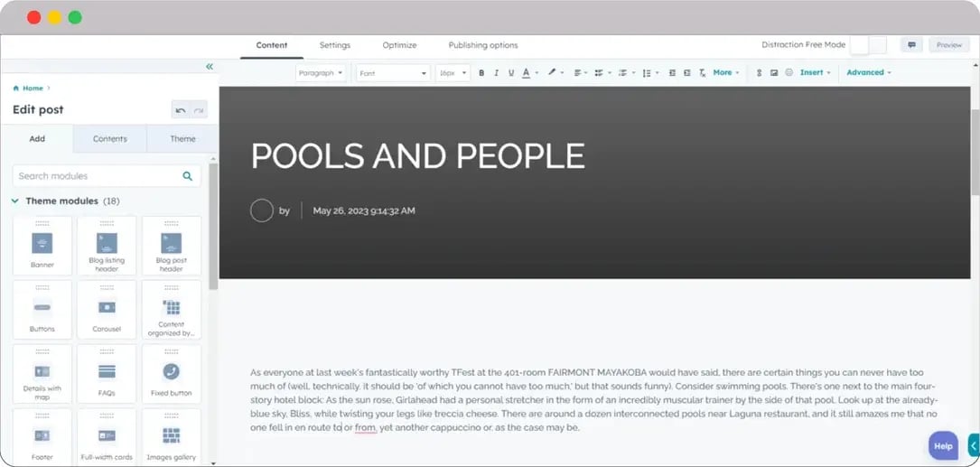Select the Images gallery module
Image resolution: width=980 pixels, height=467 pixels.
(x=172, y=437)
